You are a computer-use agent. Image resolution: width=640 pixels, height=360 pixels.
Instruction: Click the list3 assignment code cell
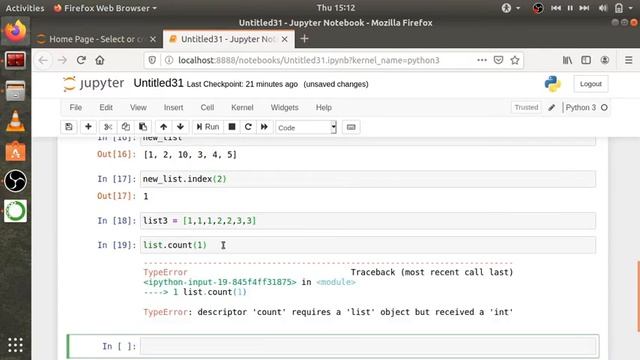click(x=368, y=221)
